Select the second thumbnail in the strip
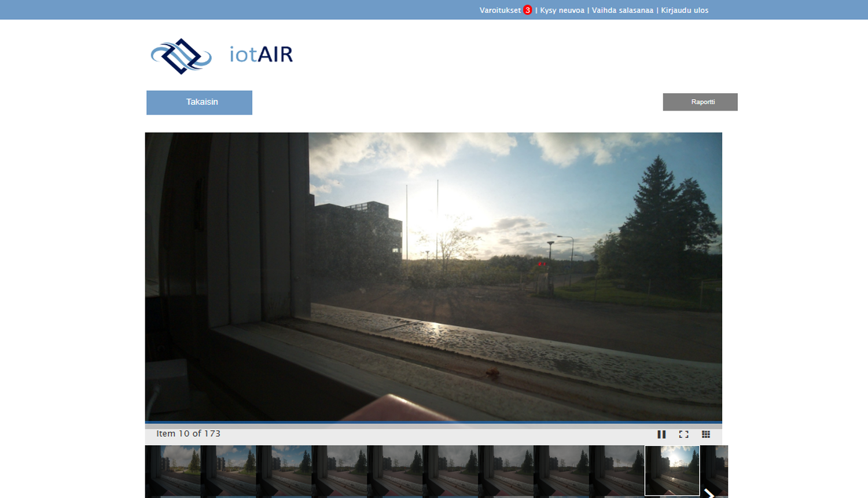868x498 pixels. point(228,471)
